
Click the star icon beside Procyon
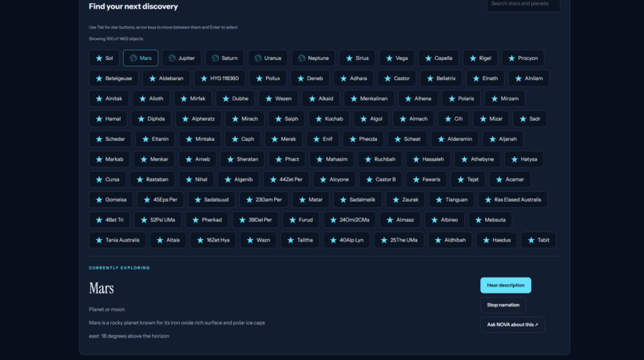pyautogui.click(x=511, y=58)
